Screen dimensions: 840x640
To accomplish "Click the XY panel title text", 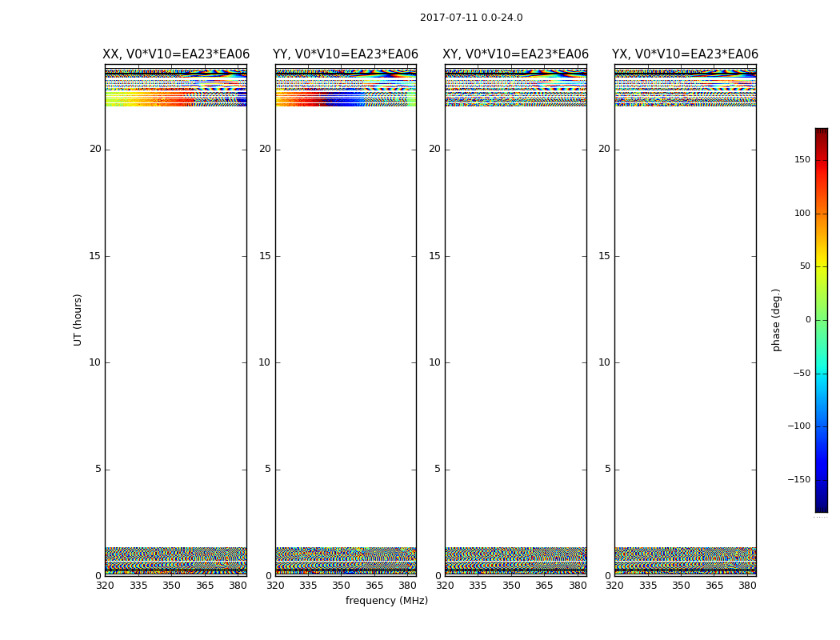I will tap(516, 54).
